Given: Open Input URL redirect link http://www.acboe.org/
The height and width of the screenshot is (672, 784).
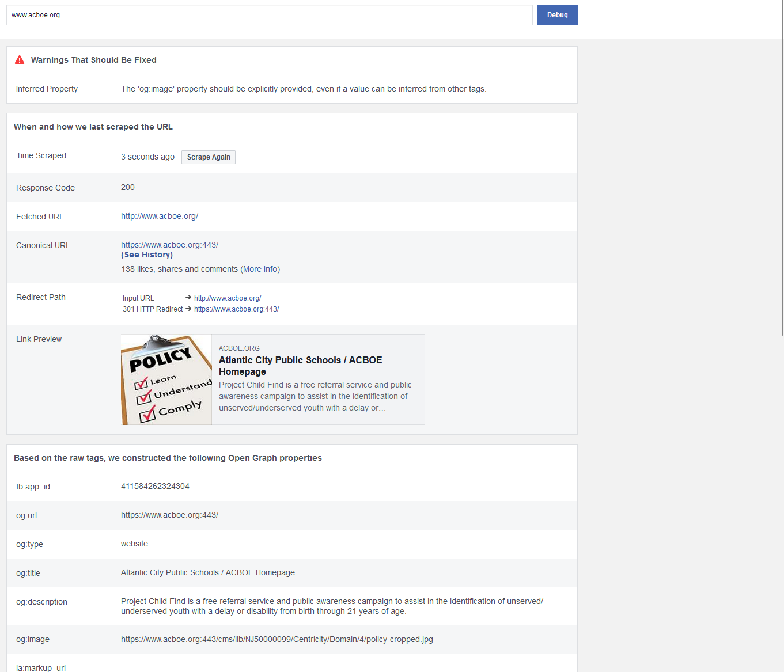Looking at the screenshot, I should (228, 298).
